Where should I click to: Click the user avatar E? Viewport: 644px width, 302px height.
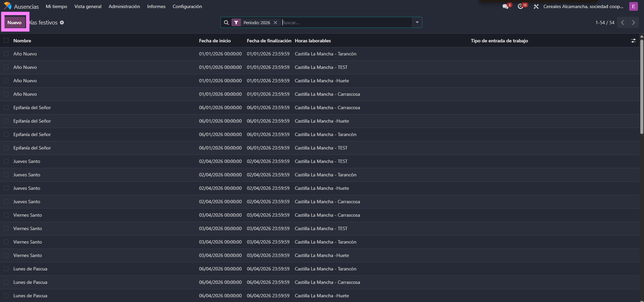click(x=633, y=6)
